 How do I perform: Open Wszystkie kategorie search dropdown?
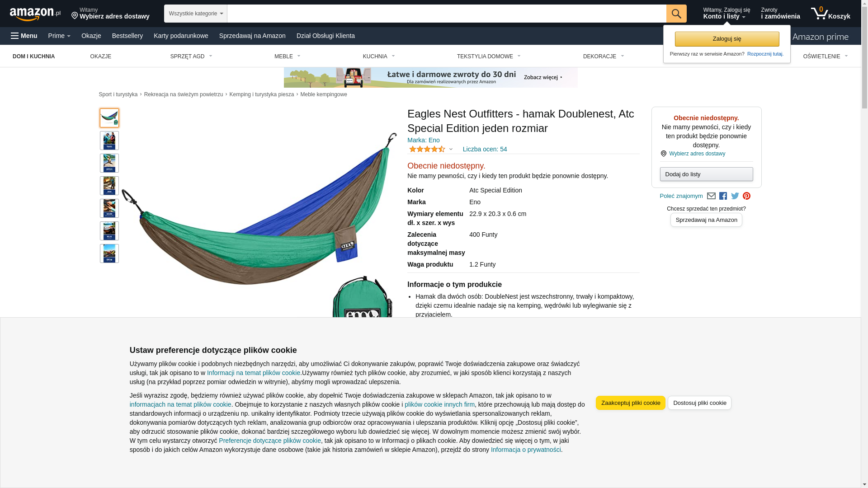coord(196,14)
